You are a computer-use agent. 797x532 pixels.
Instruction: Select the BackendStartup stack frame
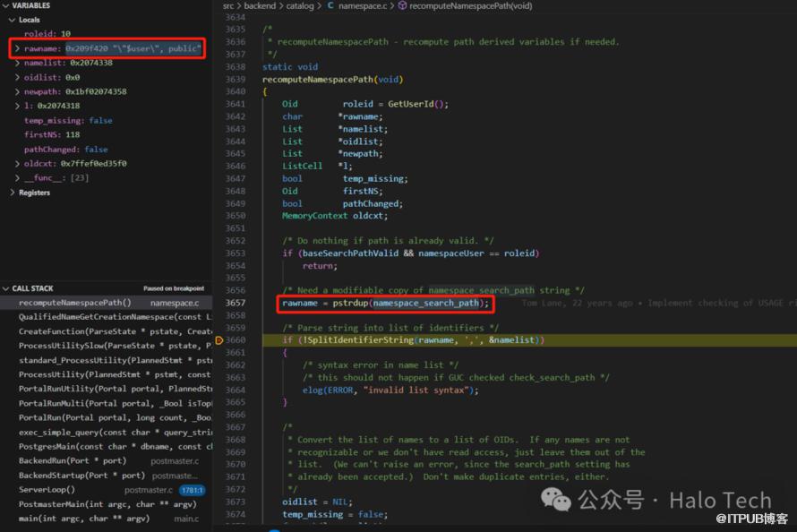(x=82, y=476)
